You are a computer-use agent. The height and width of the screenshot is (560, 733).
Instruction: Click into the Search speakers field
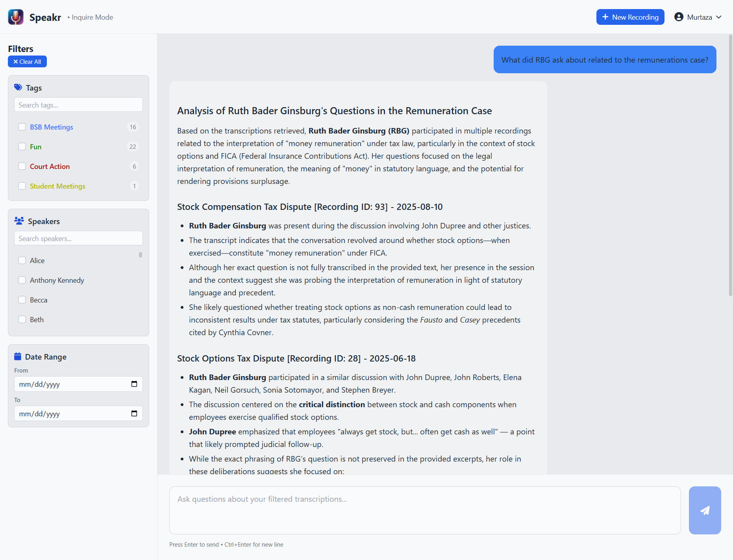tap(78, 238)
